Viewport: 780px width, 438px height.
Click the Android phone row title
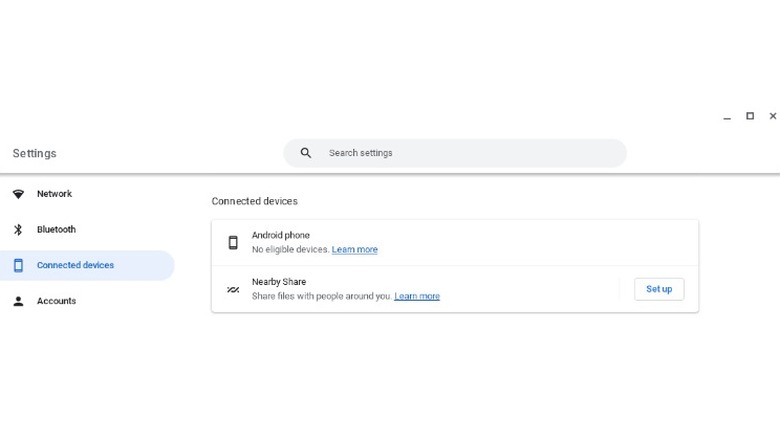281,235
